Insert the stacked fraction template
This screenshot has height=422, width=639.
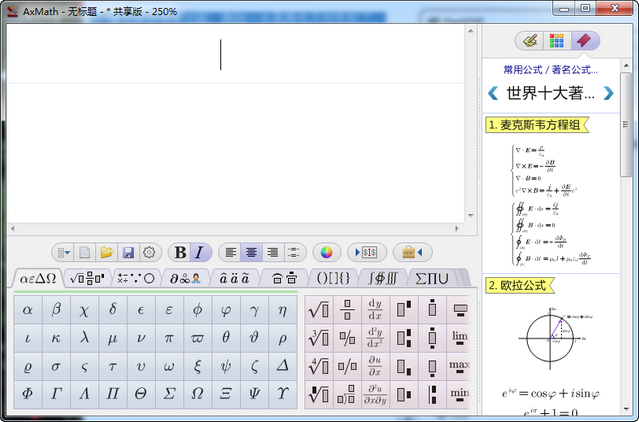(347, 310)
